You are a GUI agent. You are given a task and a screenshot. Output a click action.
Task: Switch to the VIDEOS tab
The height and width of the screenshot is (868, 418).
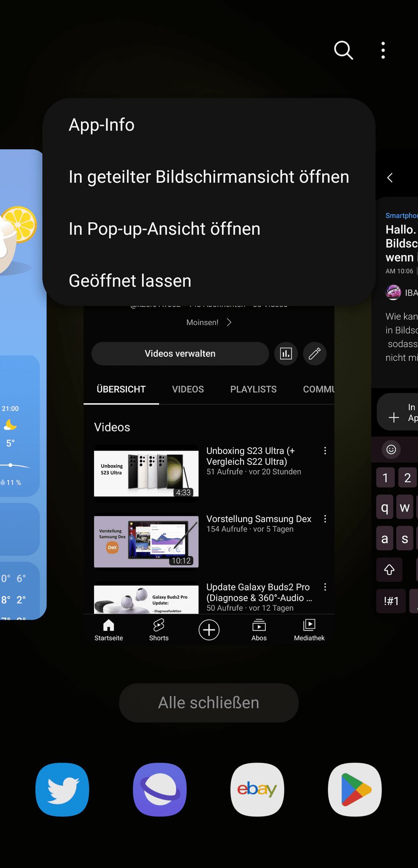point(188,389)
